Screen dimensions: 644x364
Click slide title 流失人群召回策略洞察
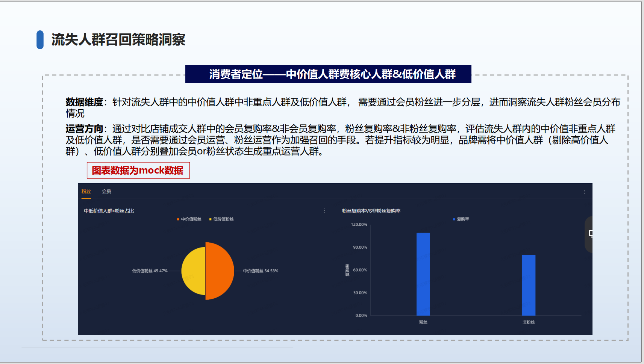(118, 39)
